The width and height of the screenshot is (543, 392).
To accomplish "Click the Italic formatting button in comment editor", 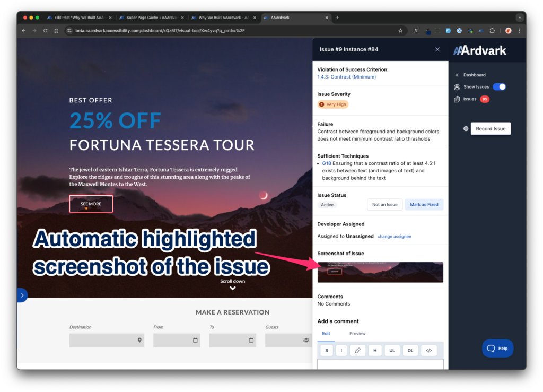I will click(341, 350).
